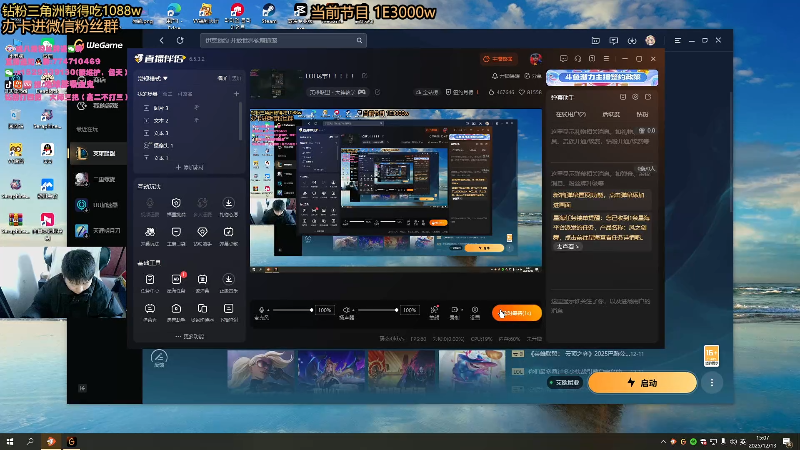
Task: Click the orange recruitment button in companion title bar
Action: tap(498, 59)
